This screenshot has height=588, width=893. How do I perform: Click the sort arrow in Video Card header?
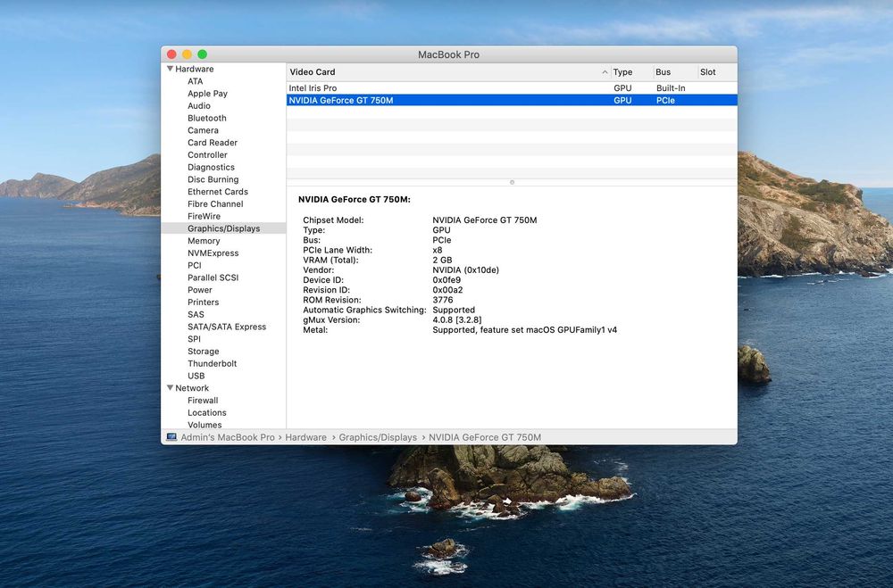pos(605,72)
